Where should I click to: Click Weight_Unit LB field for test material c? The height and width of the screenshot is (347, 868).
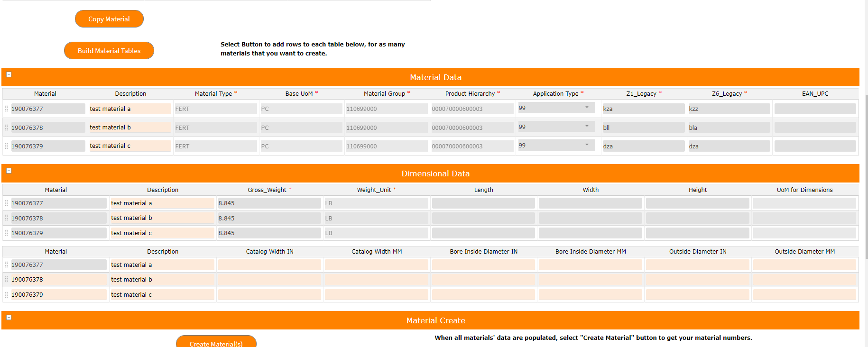pos(377,233)
